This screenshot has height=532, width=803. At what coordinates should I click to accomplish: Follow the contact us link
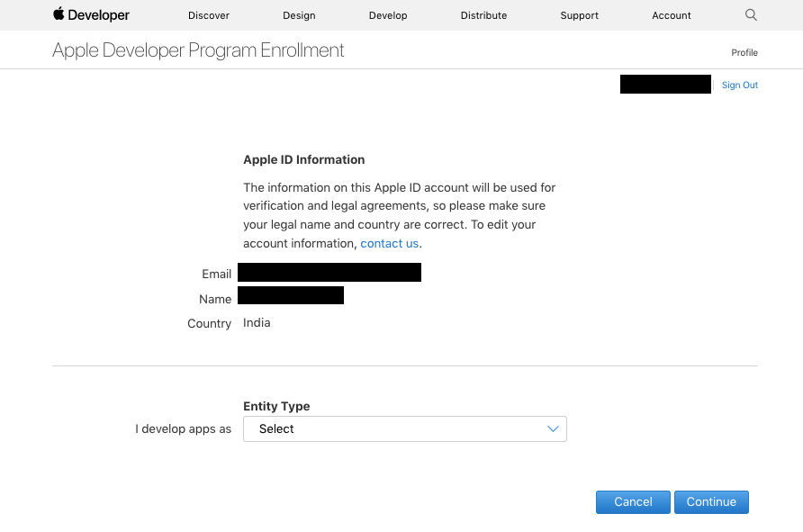coord(389,243)
